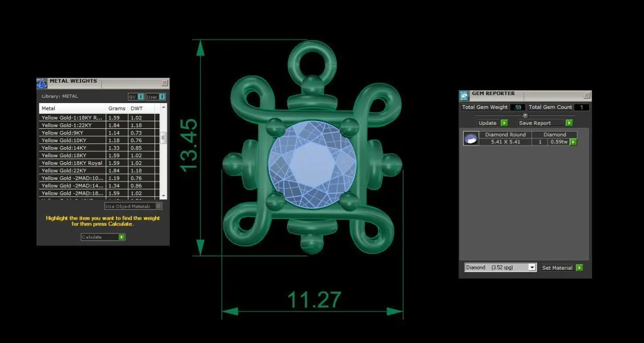Viewport: 644px width, 343px height.
Task: Click the Total Gem Weight value field
Action: (x=517, y=107)
